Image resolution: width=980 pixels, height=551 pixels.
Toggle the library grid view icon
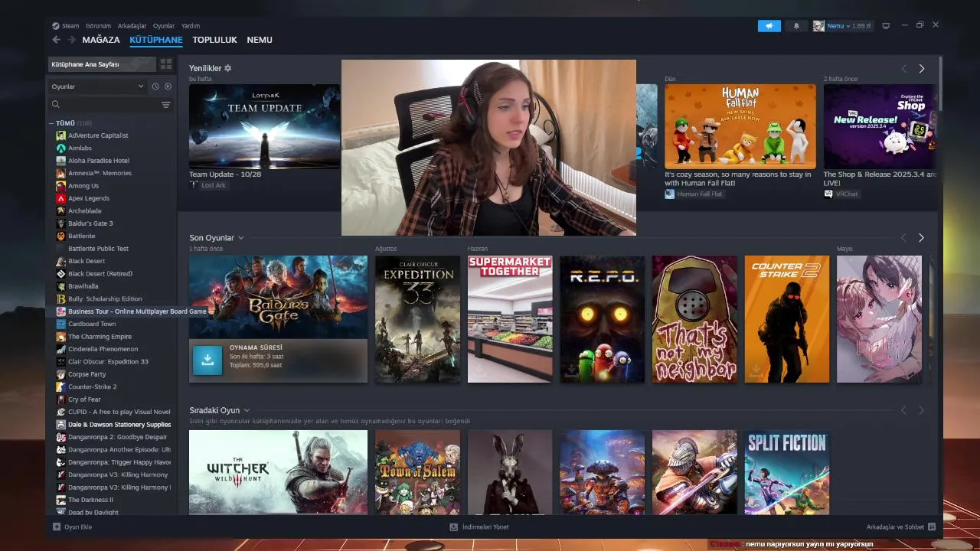(166, 64)
